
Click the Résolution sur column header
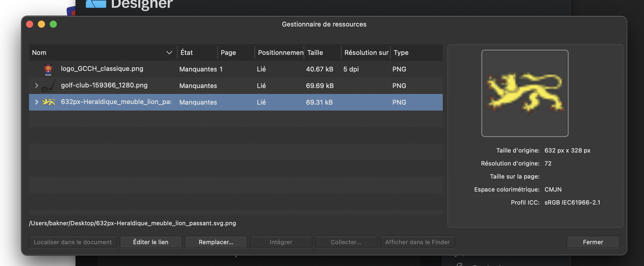click(x=366, y=52)
